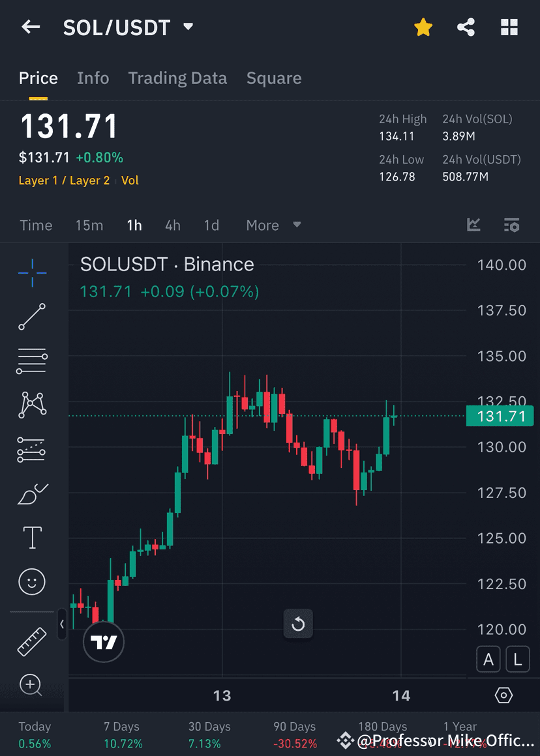Viewport: 540px width, 756px height.
Task: Reset the chart view with refresh button
Action: point(298,624)
